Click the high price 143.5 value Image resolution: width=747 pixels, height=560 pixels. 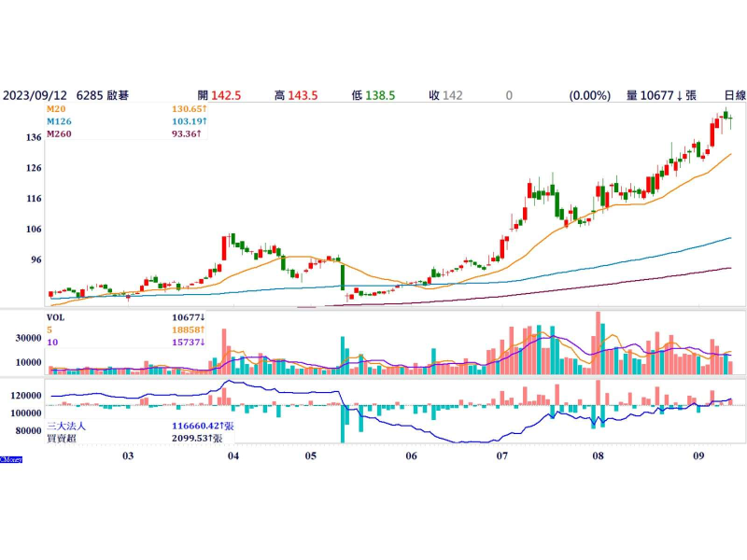[x=303, y=95]
